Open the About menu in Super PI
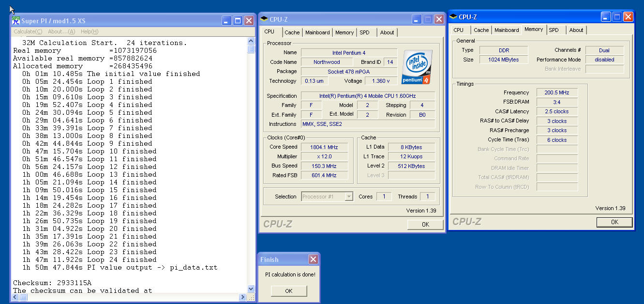 point(61,31)
